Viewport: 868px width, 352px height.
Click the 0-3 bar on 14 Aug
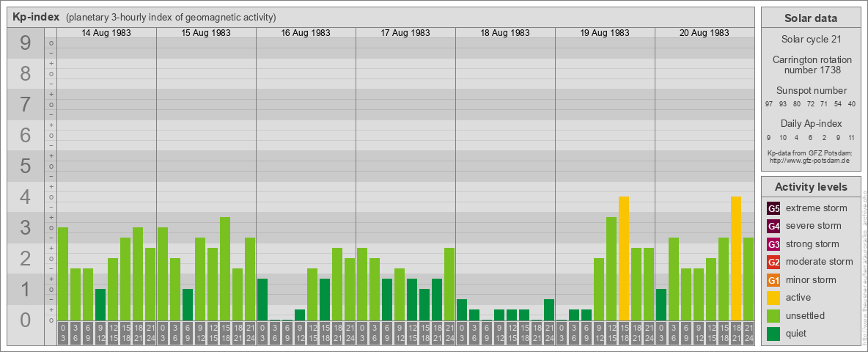click(x=63, y=274)
